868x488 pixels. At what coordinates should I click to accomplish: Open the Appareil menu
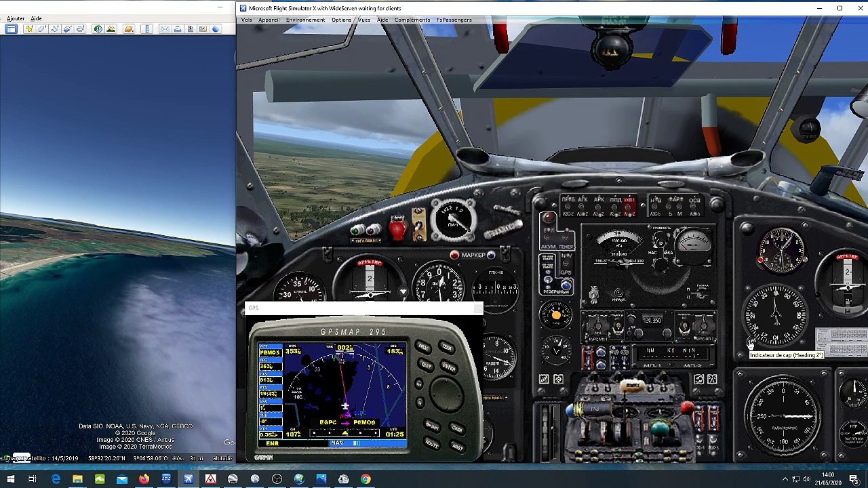click(x=269, y=20)
